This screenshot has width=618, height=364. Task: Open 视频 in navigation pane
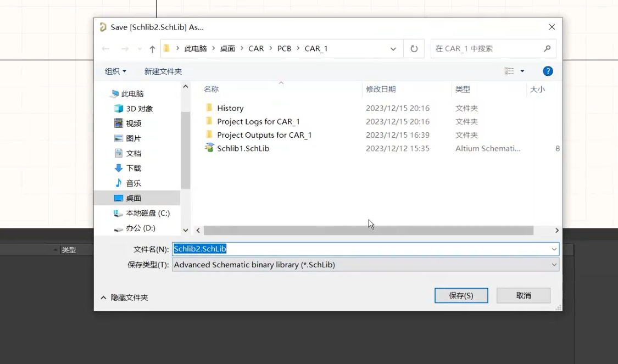[x=133, y=124]
